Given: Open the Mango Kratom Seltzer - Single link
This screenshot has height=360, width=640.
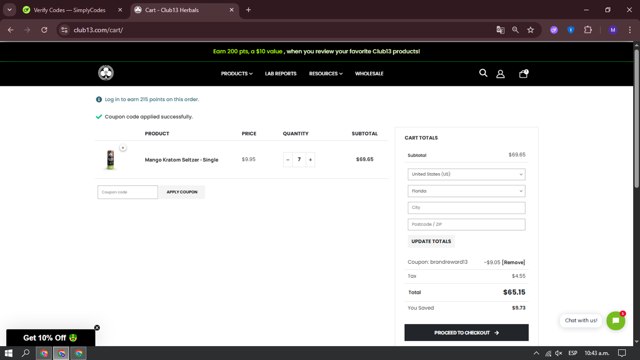Looking at the screenshot, I should [x=181, y=160].
